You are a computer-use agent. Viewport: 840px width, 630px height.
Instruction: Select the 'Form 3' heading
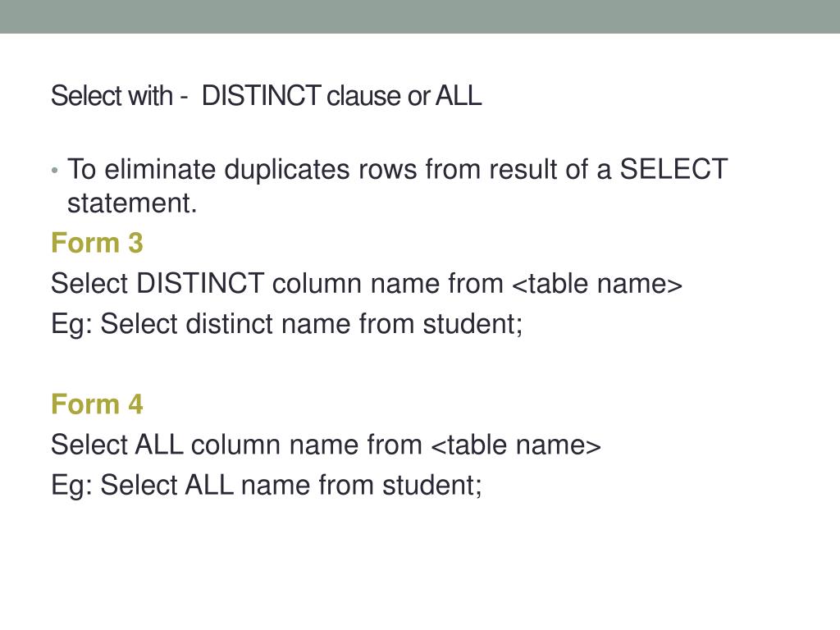97,243
